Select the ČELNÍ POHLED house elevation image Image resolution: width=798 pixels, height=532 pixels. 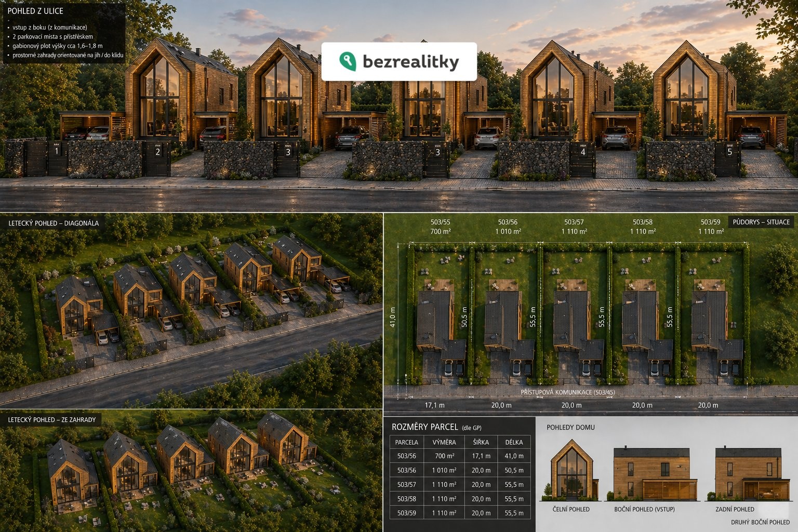[571, 470]
